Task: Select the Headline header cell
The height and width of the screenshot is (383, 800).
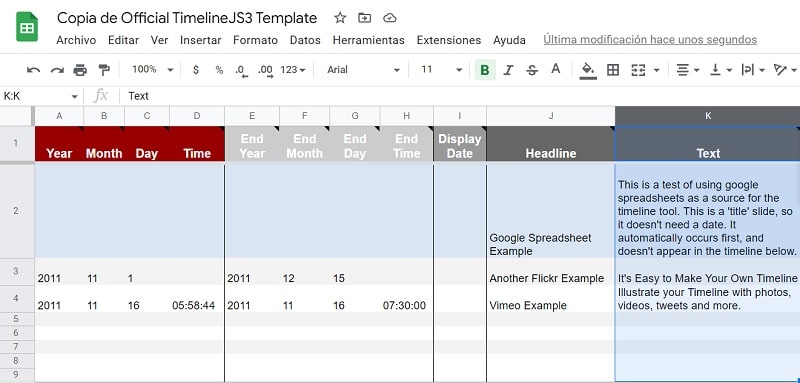Action: [x=551, y=144]
